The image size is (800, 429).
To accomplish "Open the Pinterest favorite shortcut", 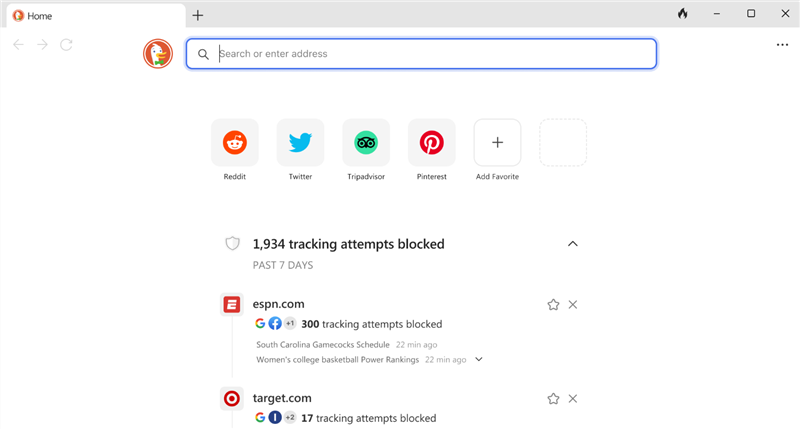I will tap(432, 143).
